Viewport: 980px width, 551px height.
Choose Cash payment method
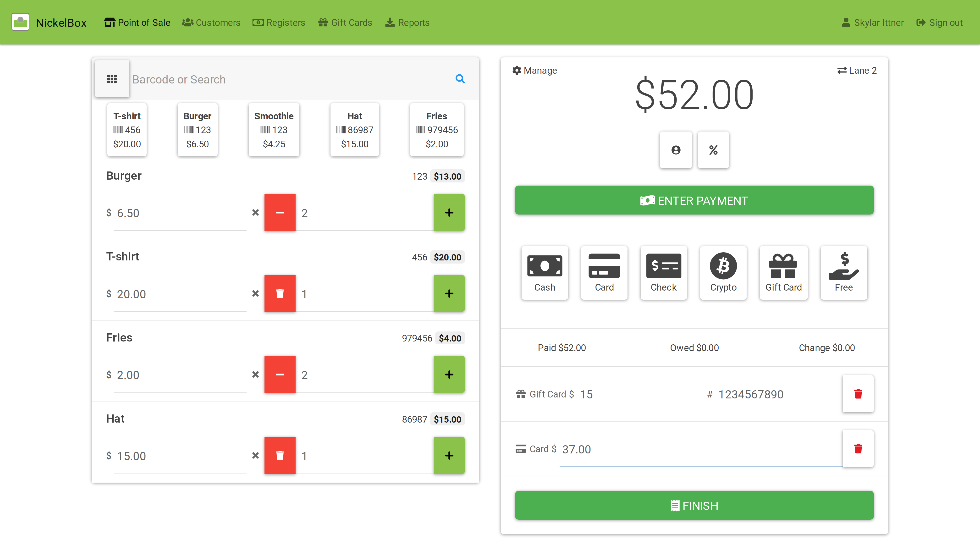click(544, 272)
